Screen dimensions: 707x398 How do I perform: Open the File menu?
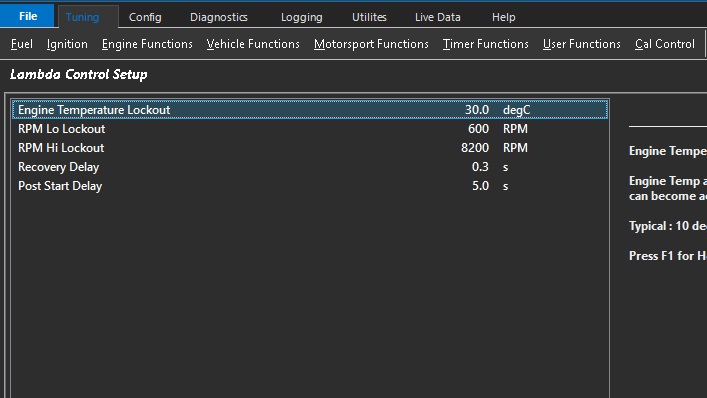[27, 16]
